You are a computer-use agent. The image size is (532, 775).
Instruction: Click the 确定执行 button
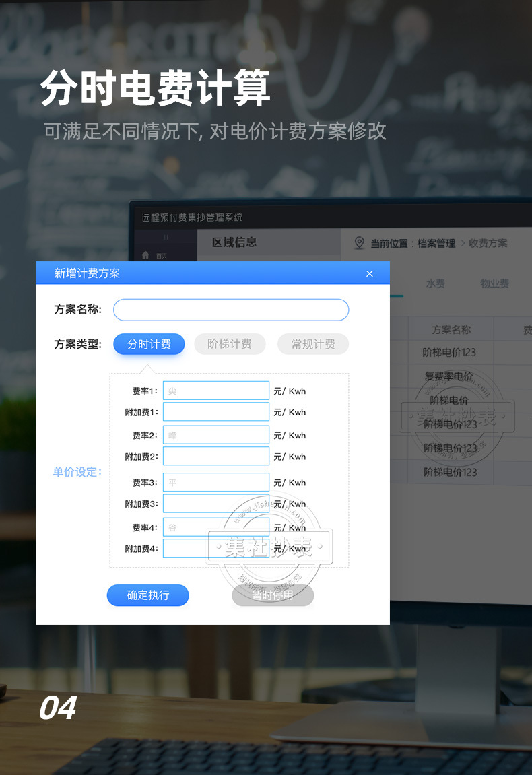148,595
